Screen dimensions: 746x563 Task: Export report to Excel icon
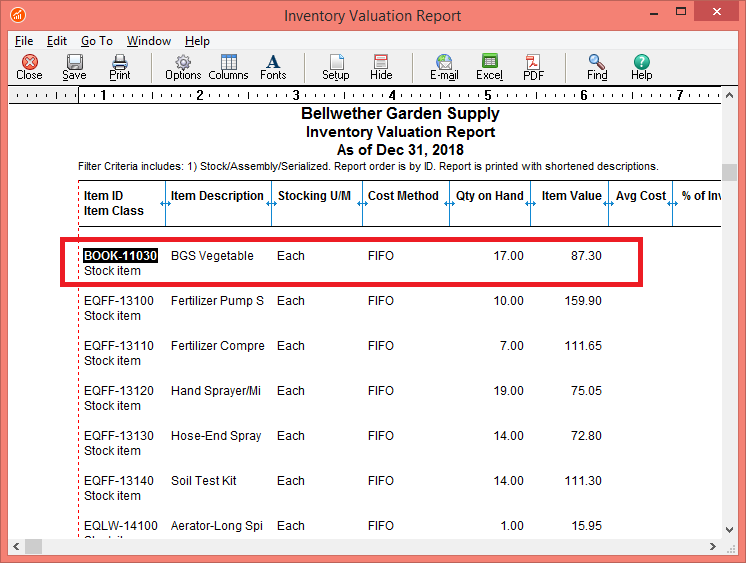click(490, 67)
